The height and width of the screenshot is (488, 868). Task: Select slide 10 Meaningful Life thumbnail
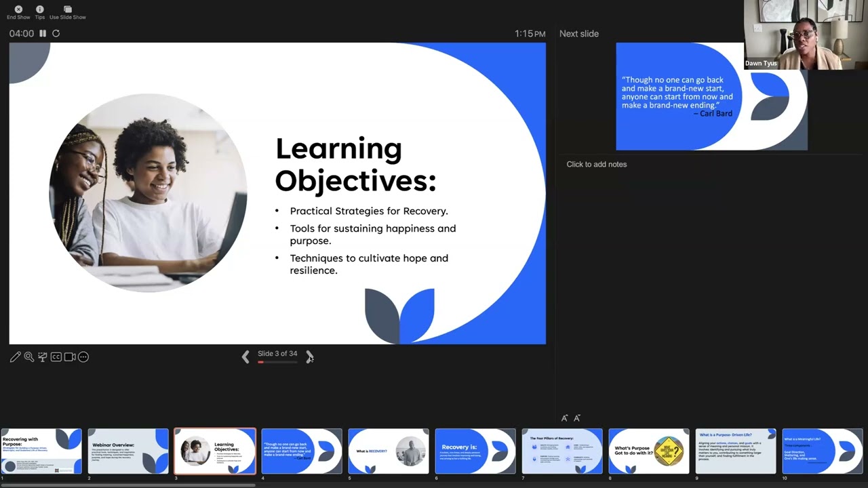tap(823, 451)
